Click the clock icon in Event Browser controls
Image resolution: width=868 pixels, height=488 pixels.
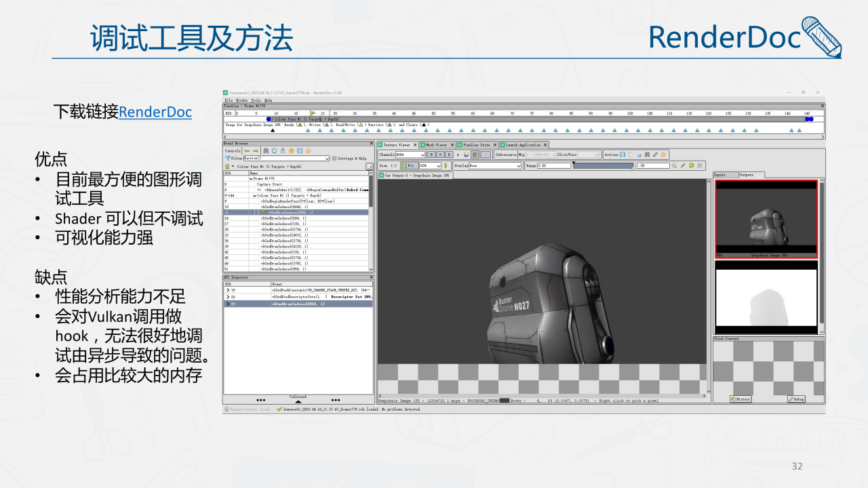pyautogui.click(x=274, y=150)
